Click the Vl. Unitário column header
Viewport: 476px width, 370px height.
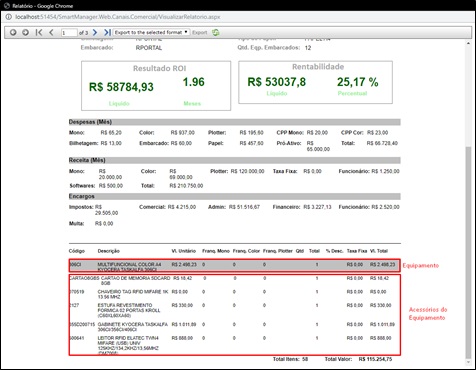click(183, 251)
